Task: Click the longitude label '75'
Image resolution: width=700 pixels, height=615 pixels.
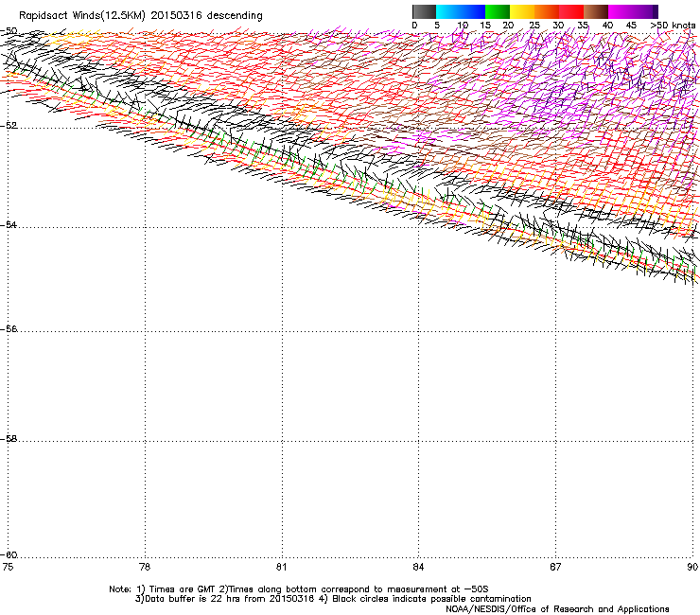Action: [8, 567]
